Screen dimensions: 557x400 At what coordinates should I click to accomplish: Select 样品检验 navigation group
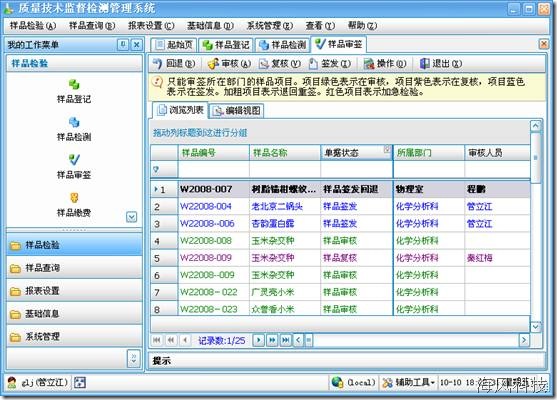coord(74,245)
